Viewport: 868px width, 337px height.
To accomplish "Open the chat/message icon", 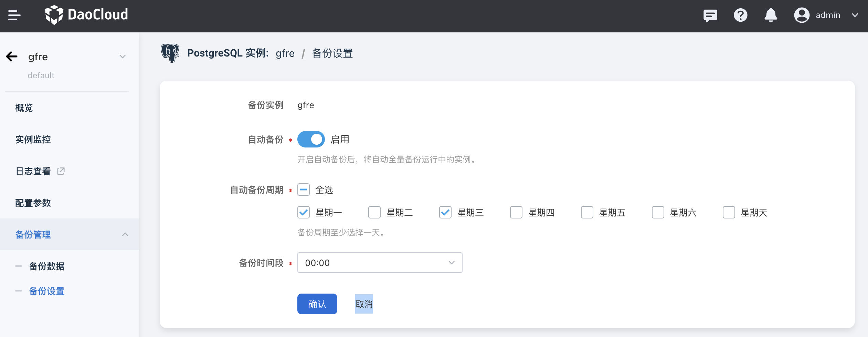I will point(710,15).
